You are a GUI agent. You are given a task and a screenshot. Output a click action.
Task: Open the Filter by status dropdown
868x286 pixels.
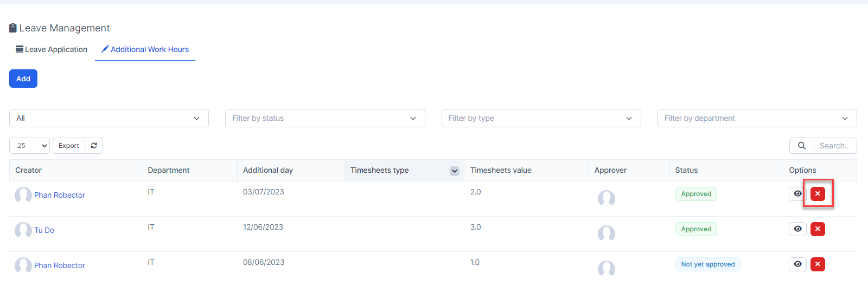324,118
